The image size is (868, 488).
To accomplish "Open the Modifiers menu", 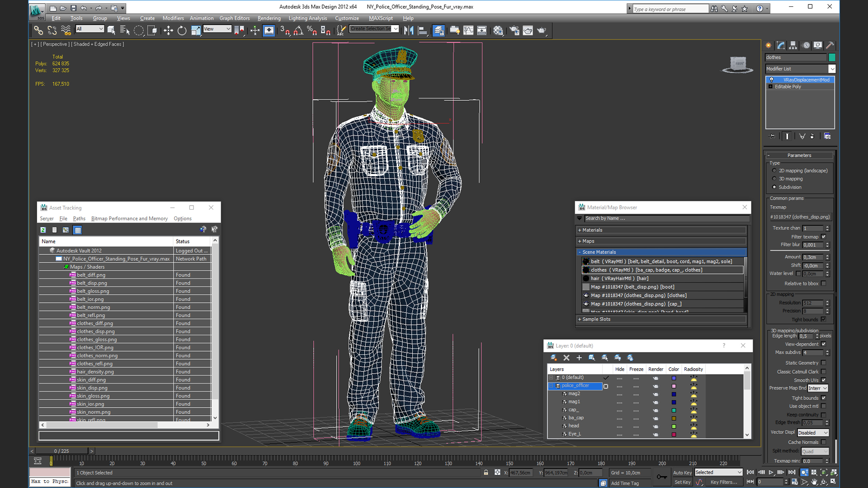I will (x=173, y=18).
